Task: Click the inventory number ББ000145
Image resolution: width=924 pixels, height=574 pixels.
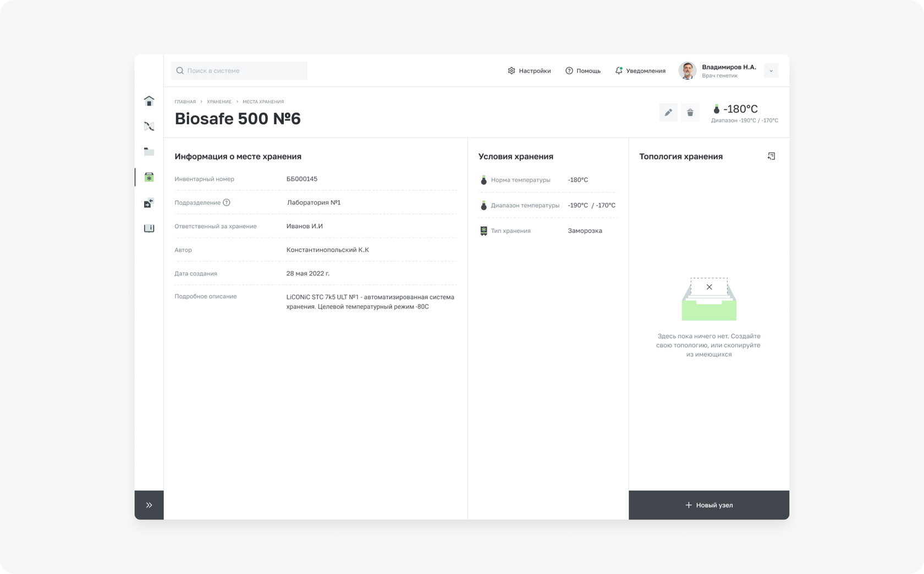Action: click(x=302, y=179)
